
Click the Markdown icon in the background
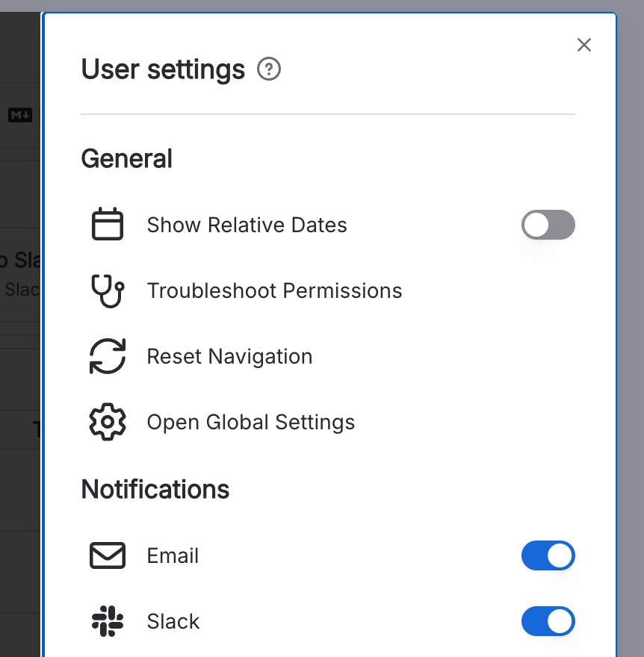tap(20, 115)
